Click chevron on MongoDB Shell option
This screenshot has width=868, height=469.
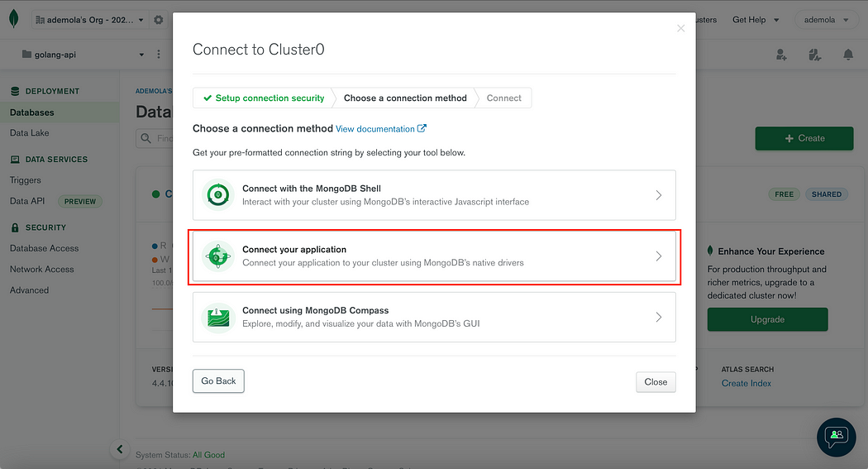coord(658,195)
